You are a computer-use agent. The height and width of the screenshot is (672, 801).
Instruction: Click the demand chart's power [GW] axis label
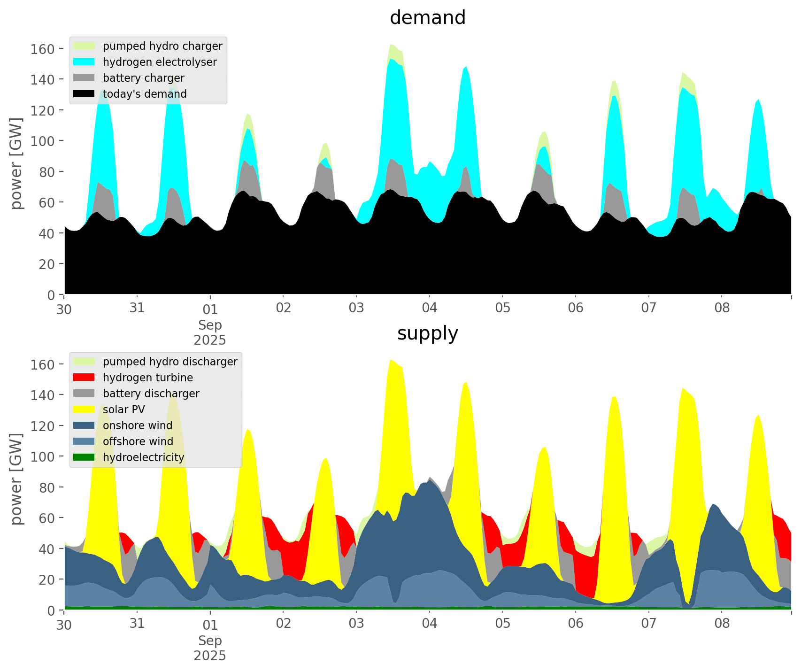(16, 163)
